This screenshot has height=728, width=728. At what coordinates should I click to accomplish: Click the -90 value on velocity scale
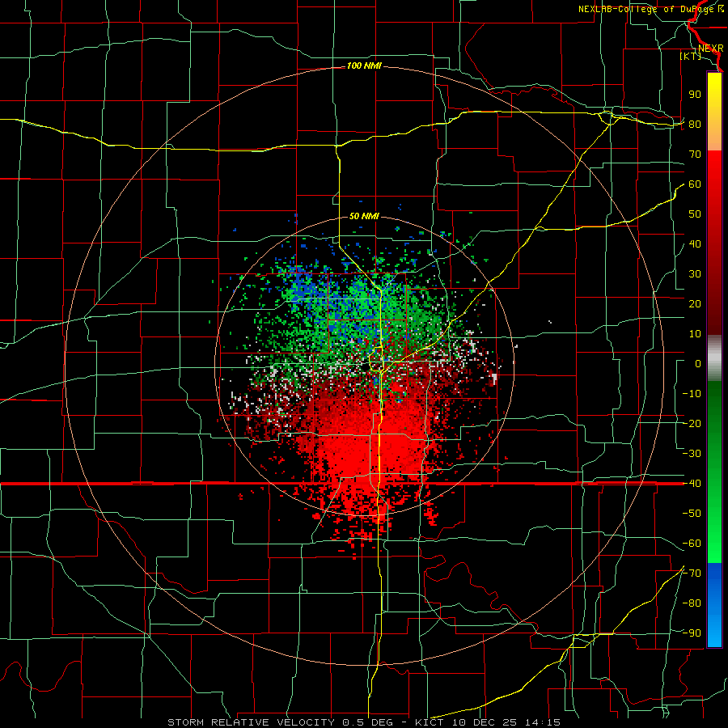tap(692, 633)
